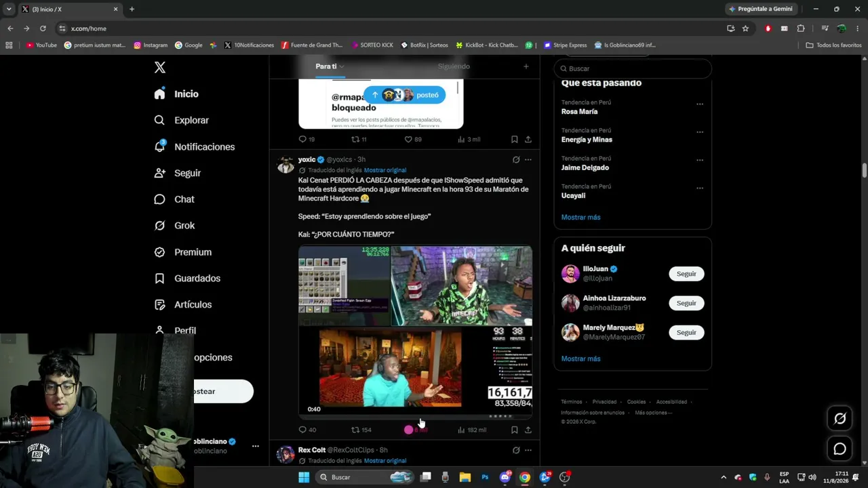Viewport: 868px width, 488px height.
Task: Click the Windows taskbar search box
Action: [366, 477]
